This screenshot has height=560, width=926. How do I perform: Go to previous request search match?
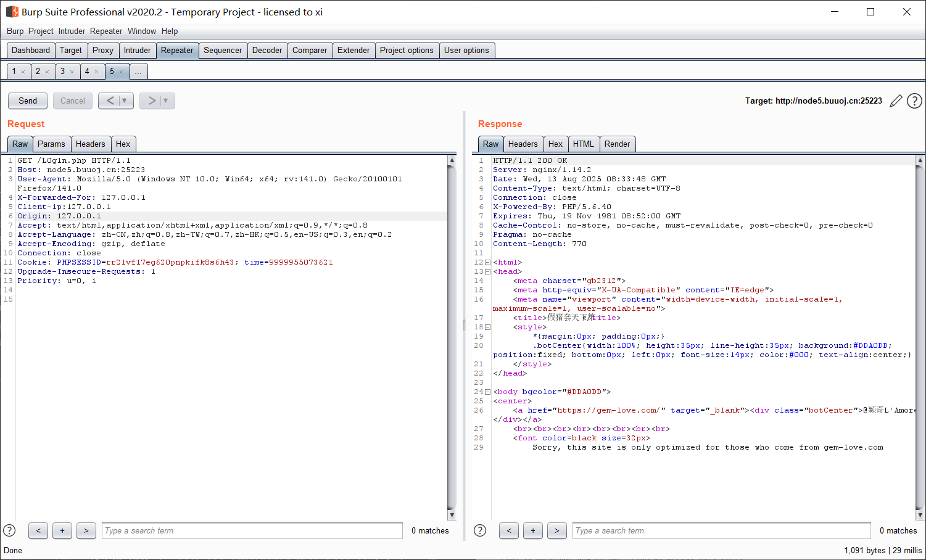pos(38,530)
